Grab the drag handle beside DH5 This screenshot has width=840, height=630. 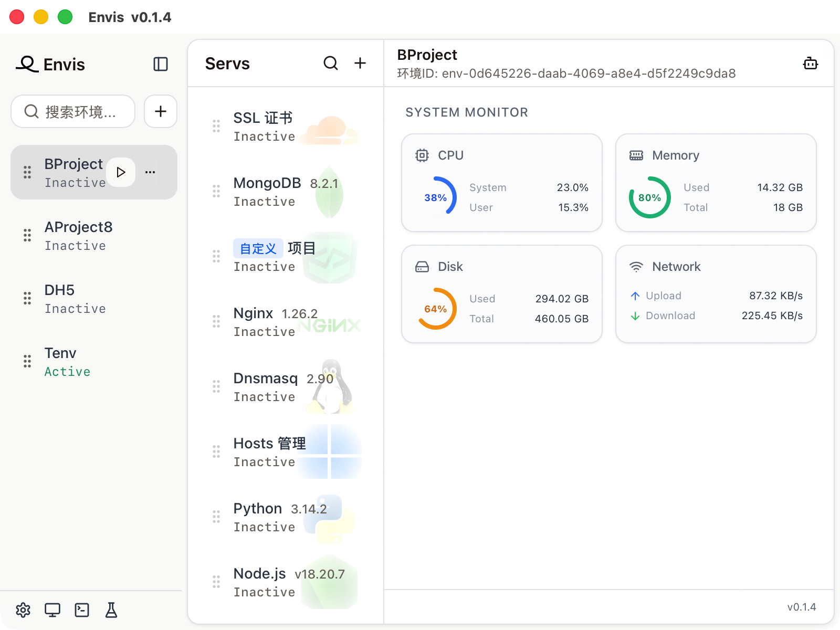27,298
